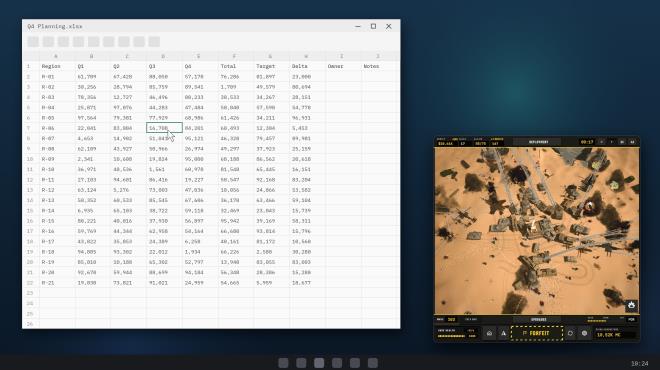Select the "R-07" region cell
The image size is (660, 370).
pyautogui.click(x=57, y=138)
